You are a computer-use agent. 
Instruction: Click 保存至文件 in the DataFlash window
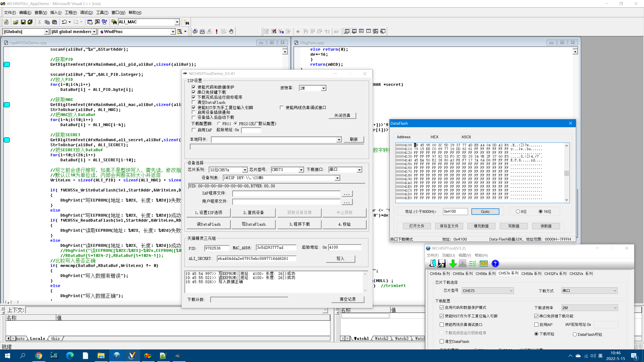click(x=449, y=226)
